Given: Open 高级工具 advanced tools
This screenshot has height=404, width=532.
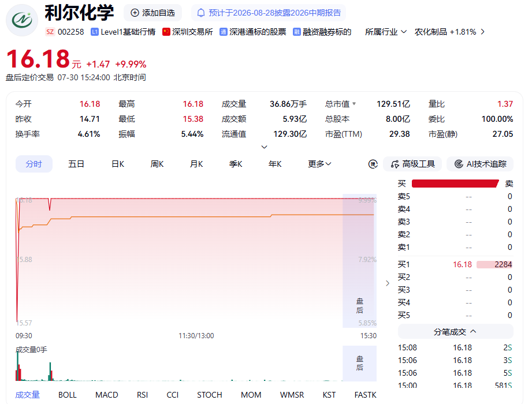Looking at the screenshot, I should tap(412, 164).
